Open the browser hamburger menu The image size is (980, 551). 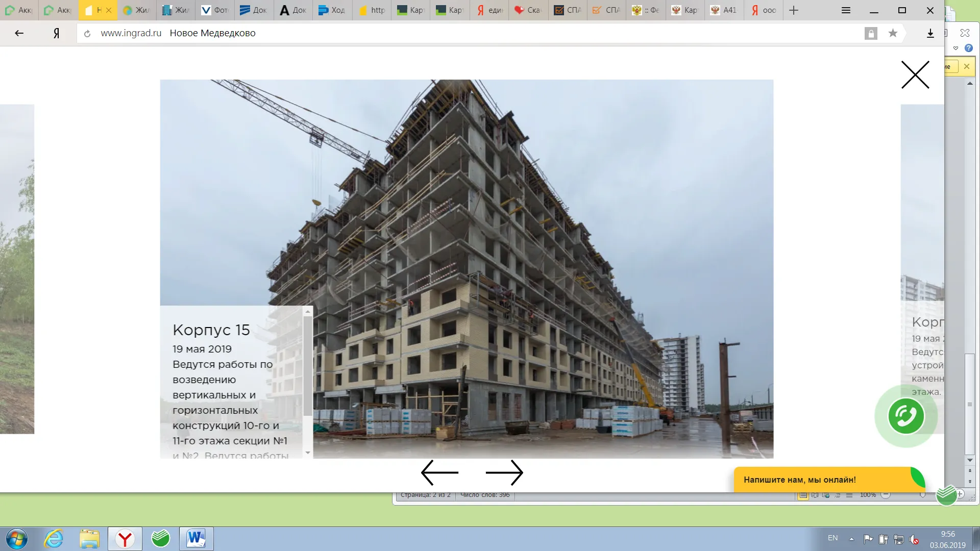pos(846,10)
